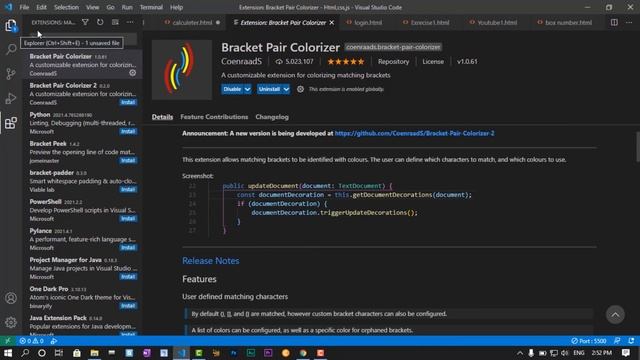Switch to Youtube1.html tab
The image size is (640, 360).
[497, 22]
